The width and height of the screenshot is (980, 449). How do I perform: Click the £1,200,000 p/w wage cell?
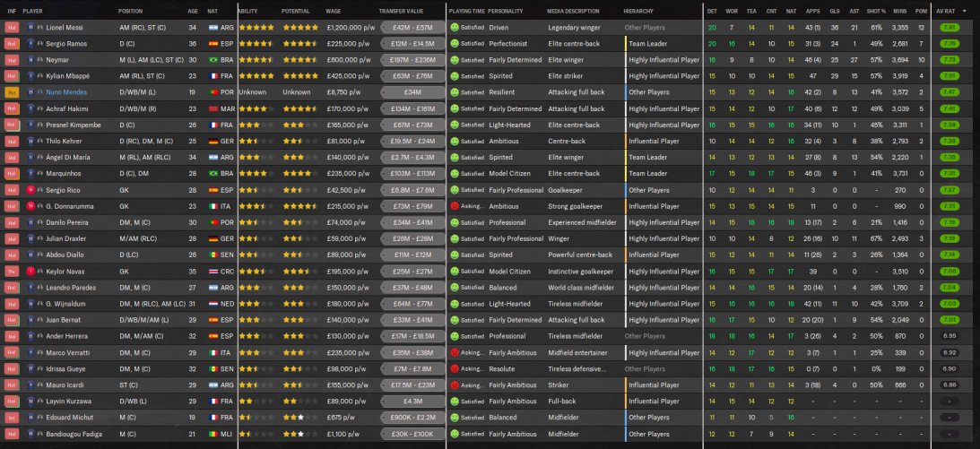pyautogui.click(x=351, y=28)
